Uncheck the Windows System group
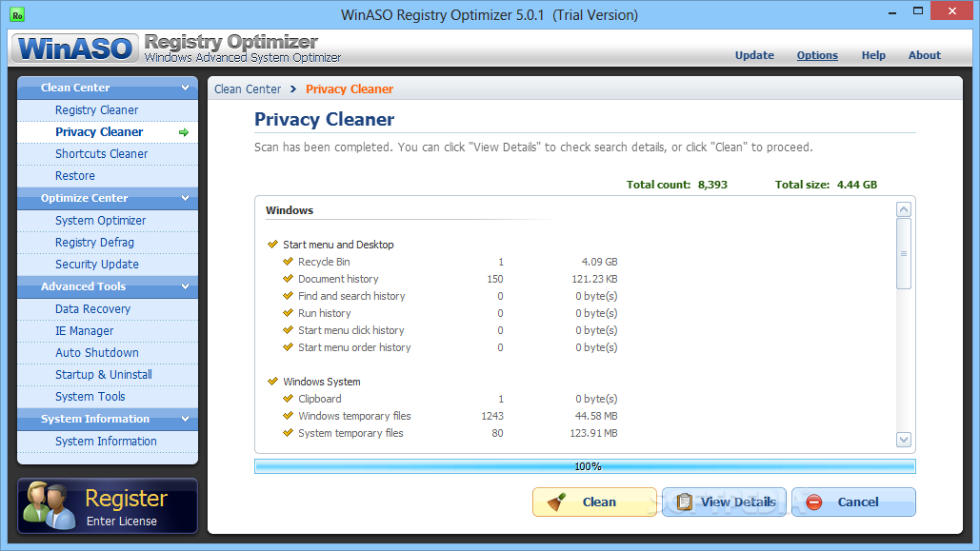This screenshot has height=551, width=980. (x=272, y=381)
